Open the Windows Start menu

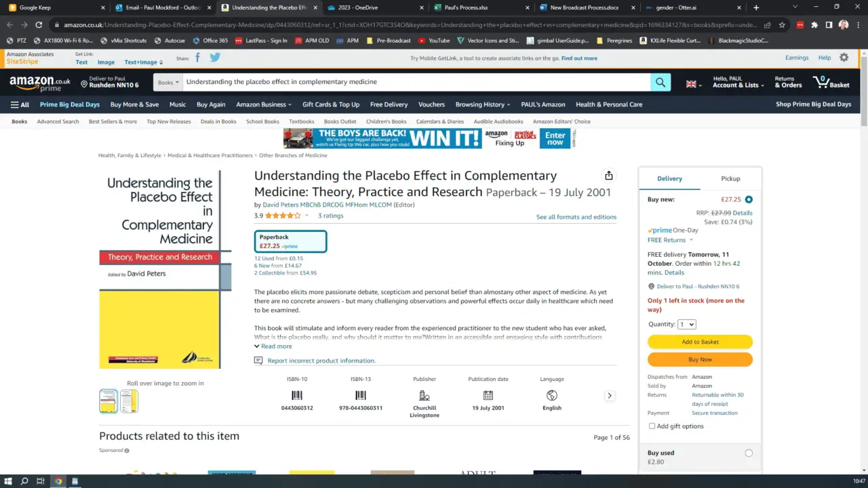click(x=7, y=481)
